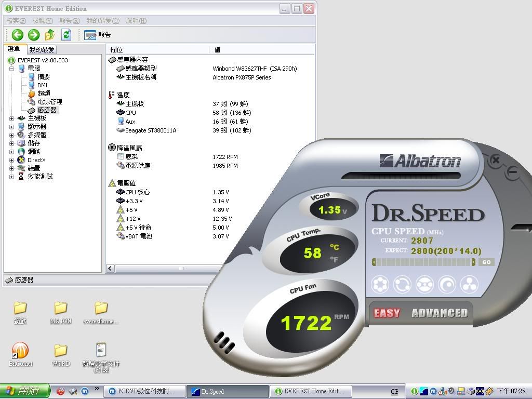The width and height of the screenshot is (532, 399).
Task: Click the Dr.Speed crescent-and-dot round icon
Action: [447, 284]
